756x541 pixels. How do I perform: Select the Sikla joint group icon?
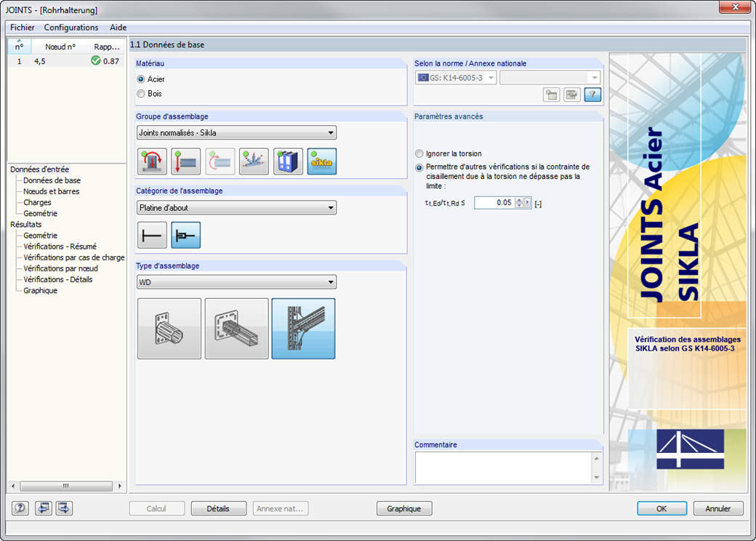pyautogui.click(x=321, y=161)
